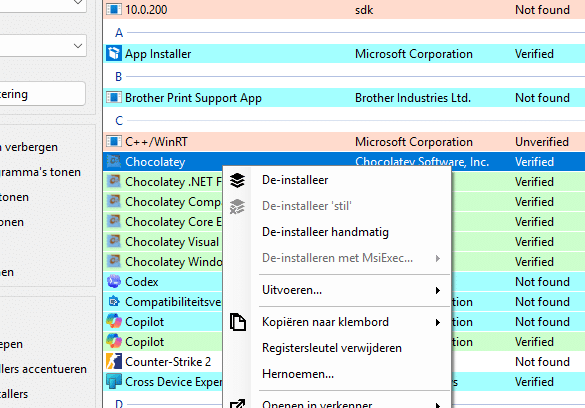Expand the Uitvoeren... submenu arrow

438,291
